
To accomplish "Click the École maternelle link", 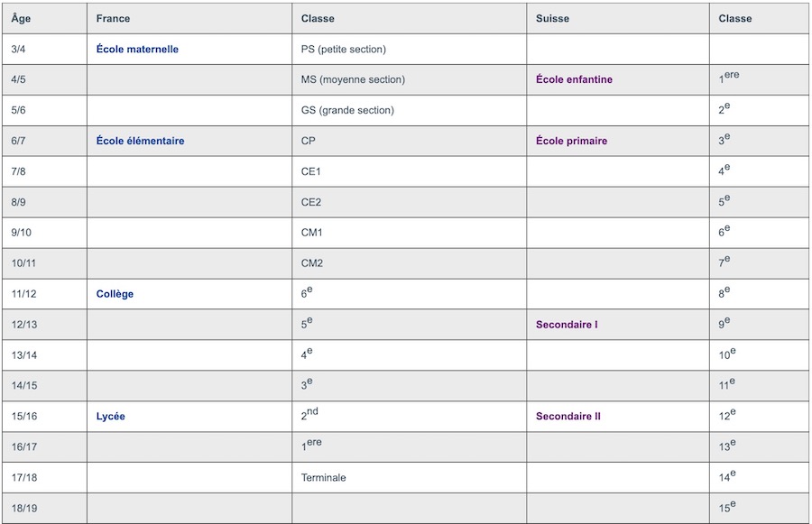I will pos(137,50).
